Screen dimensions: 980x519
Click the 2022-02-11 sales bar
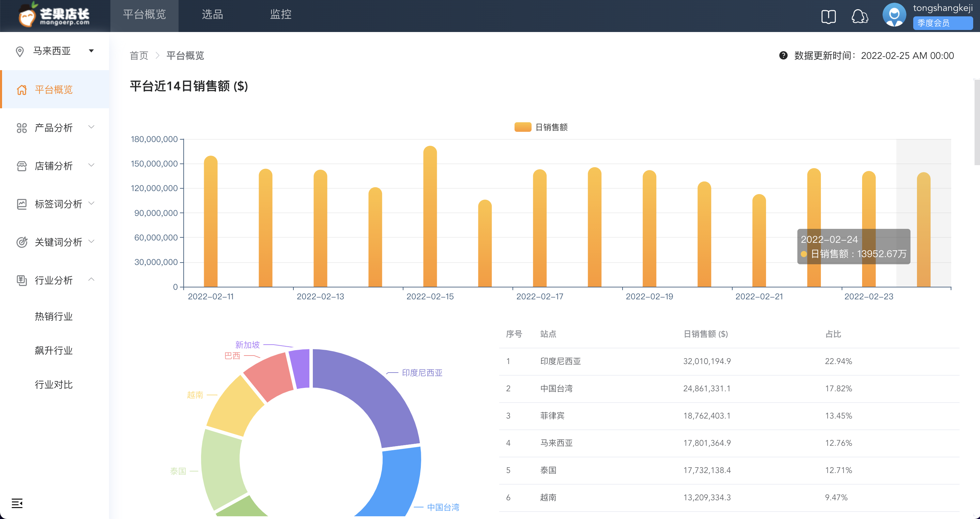(x=211, y=221)
